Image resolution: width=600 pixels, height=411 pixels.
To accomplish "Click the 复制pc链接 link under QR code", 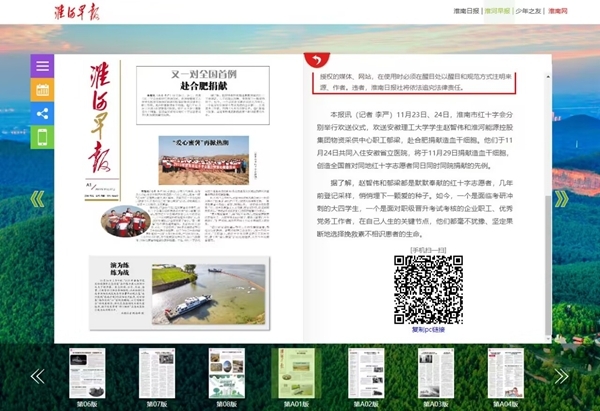I will click(x=428, y=329).
